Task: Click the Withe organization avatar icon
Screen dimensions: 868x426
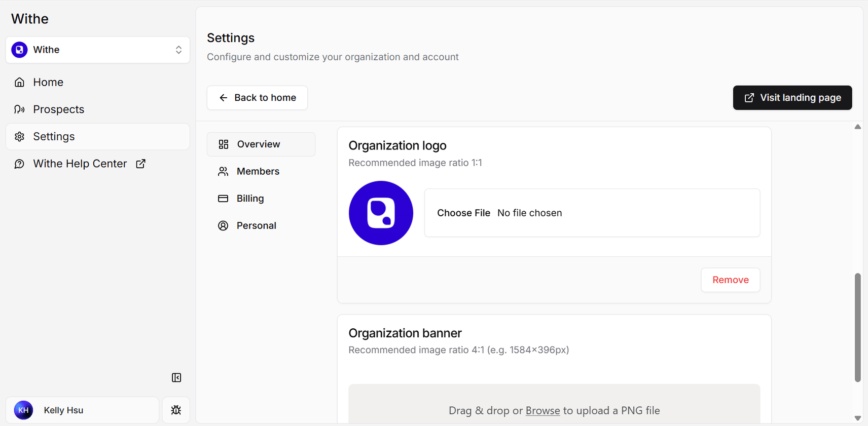Action: click(20, 50)
